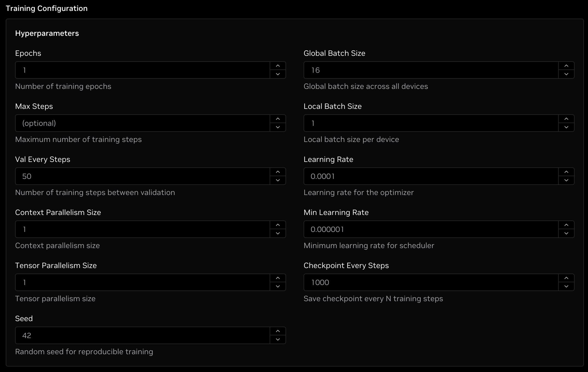Click the Min Learning Rate input box

(x=431, y=229)
